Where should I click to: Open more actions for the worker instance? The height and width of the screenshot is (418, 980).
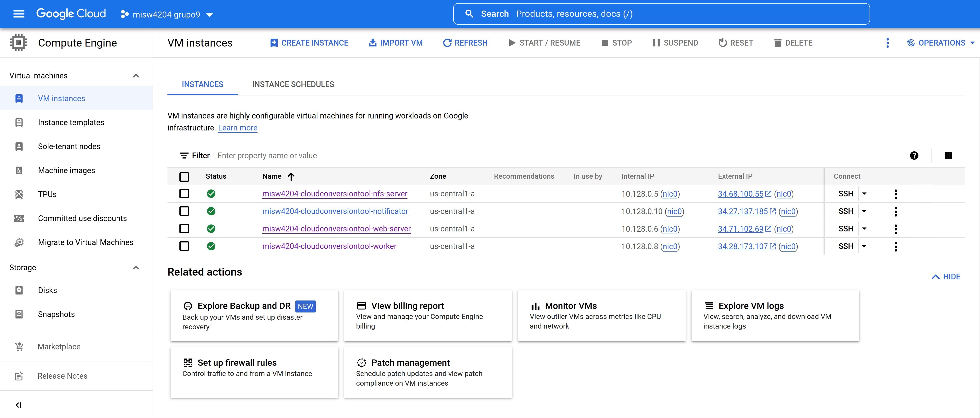[896, 246]
